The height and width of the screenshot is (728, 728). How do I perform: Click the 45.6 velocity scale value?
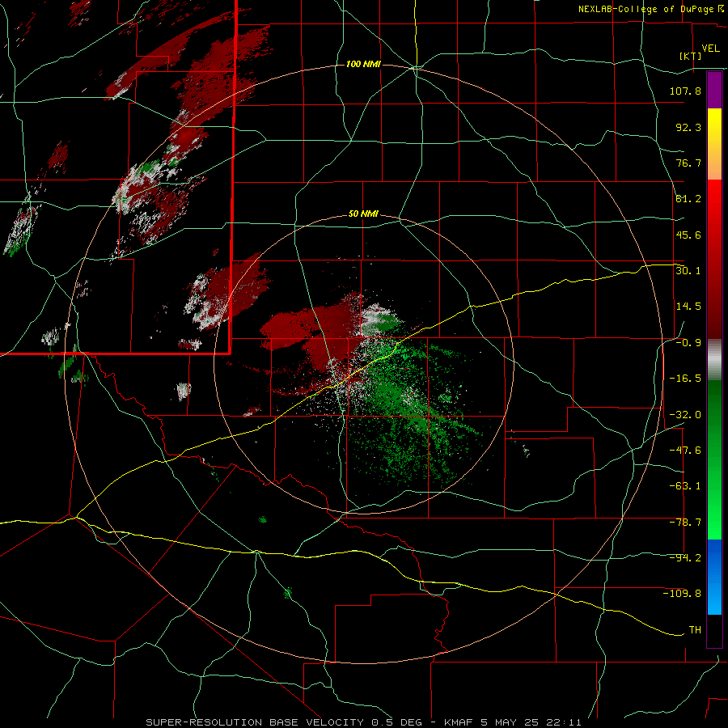(x=688, y=235)
